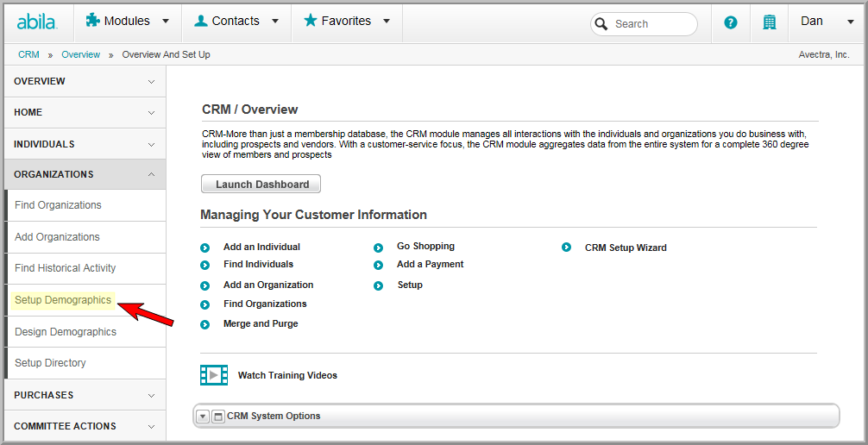The width and height of the screenshot is (868, 445).
Task: Click the help question mark icon
Action: pyautogui.click(x=731, y=22)
